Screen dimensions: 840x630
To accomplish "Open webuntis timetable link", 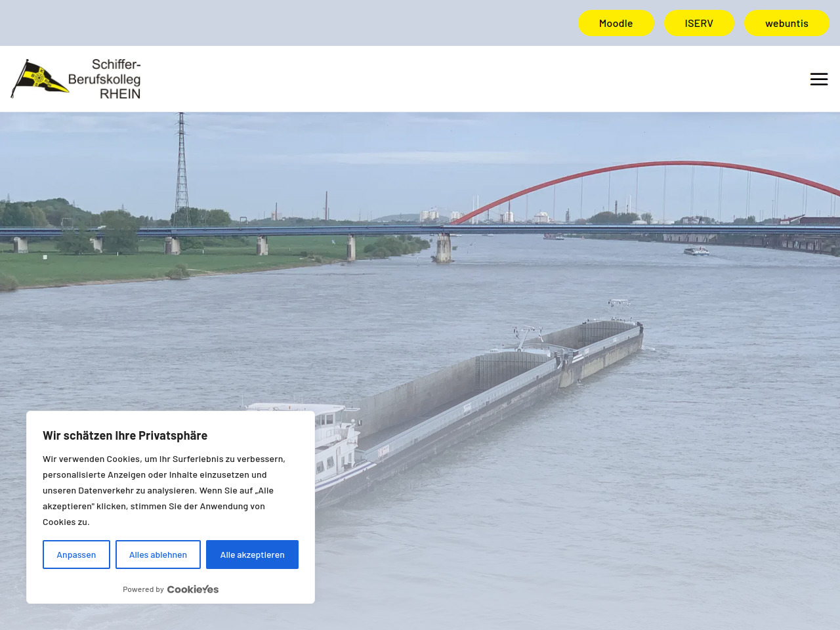I will tap(786, 24).
